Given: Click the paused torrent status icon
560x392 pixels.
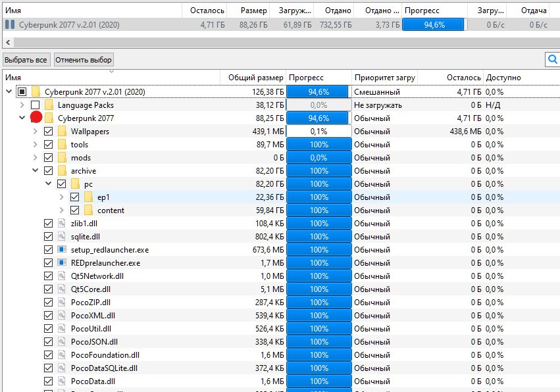Looking at the screenshot, I should 9,24.
